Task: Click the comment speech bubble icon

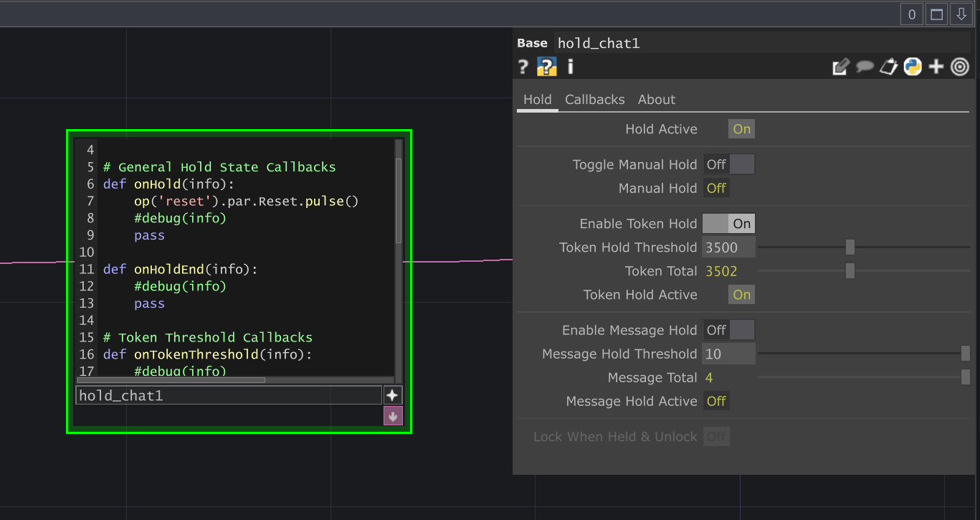Action: pos(865,67)
